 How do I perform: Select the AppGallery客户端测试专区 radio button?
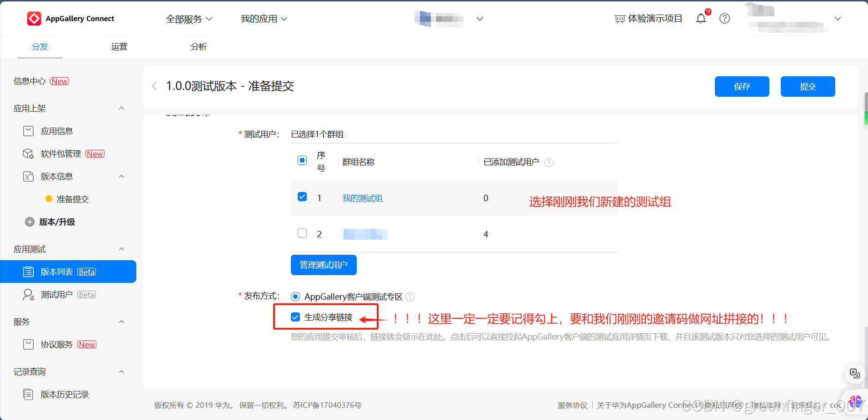tap(295, 296)
